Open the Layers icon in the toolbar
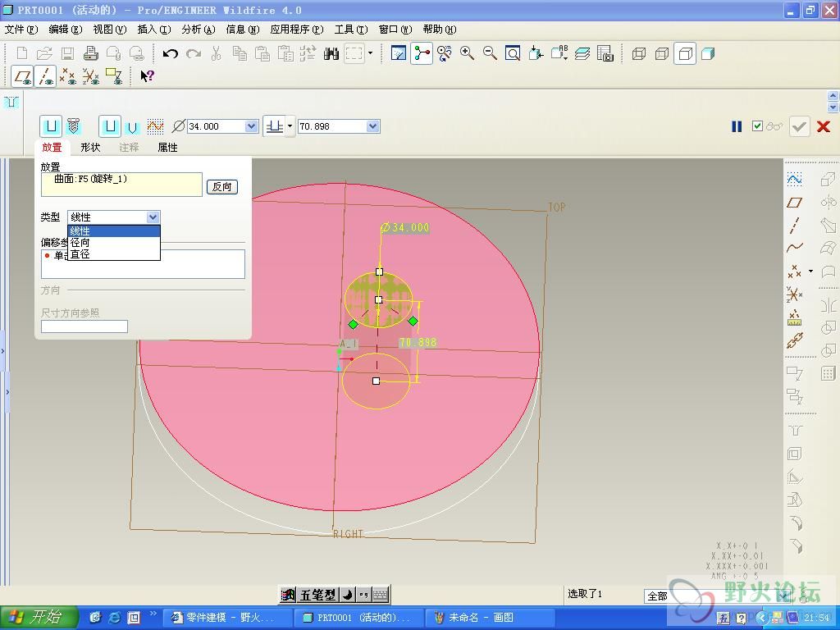This screenshot has height=630, width=840. click(x=582, y=53)
